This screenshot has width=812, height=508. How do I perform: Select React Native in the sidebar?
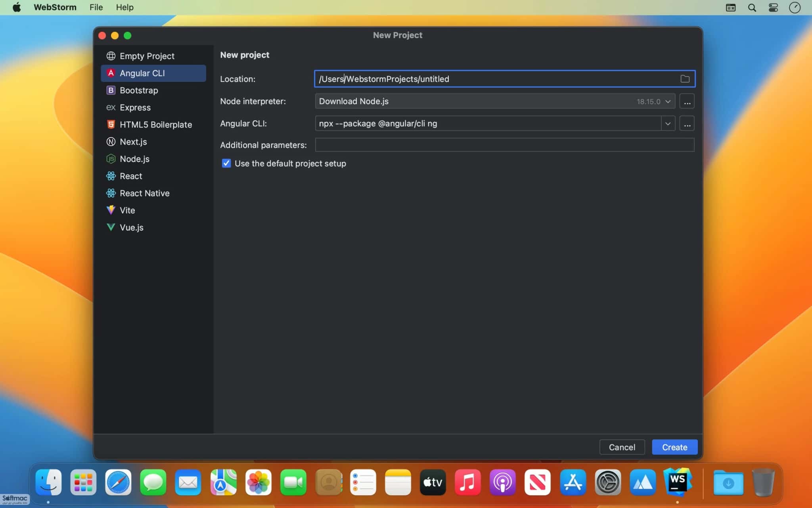[x=153, y=193]
